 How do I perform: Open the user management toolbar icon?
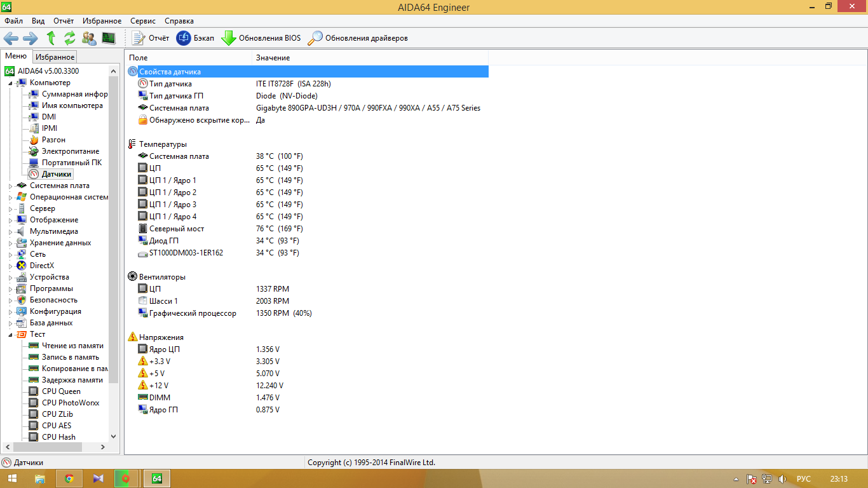click(89, 38)
